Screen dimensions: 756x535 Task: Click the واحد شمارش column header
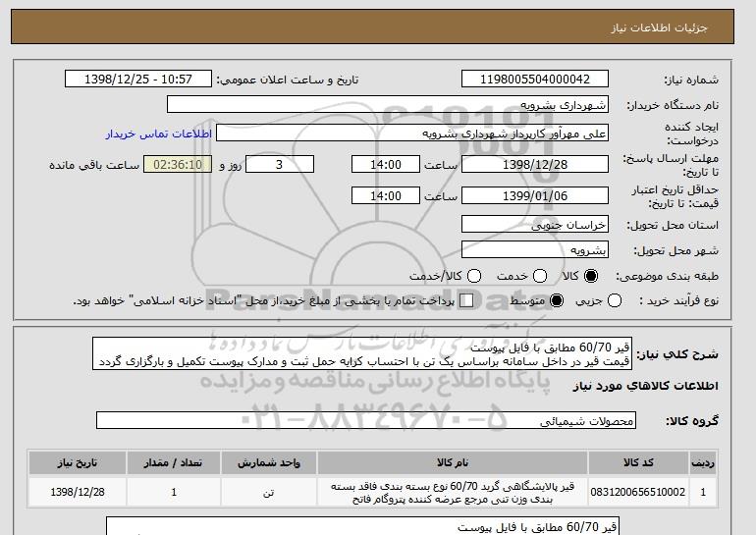(x=269, y=462)
